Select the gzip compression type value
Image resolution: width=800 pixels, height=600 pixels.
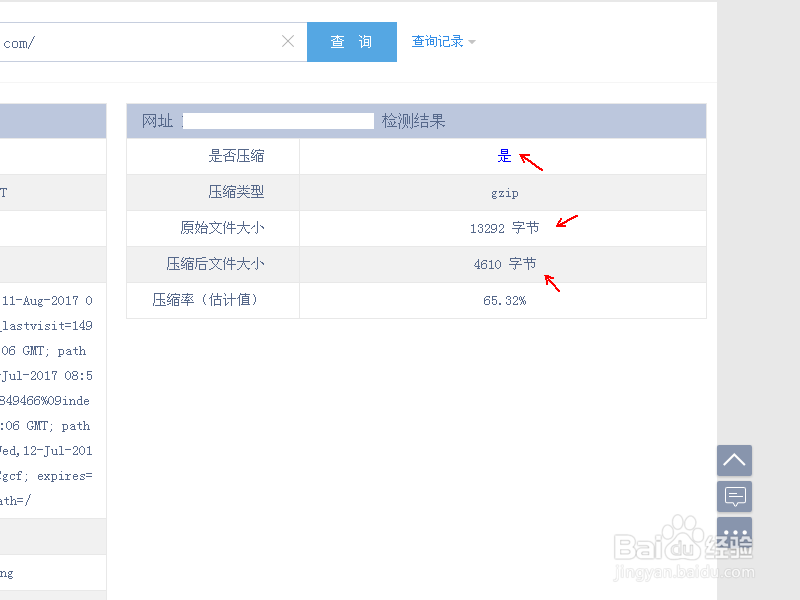tap(505, 192)
